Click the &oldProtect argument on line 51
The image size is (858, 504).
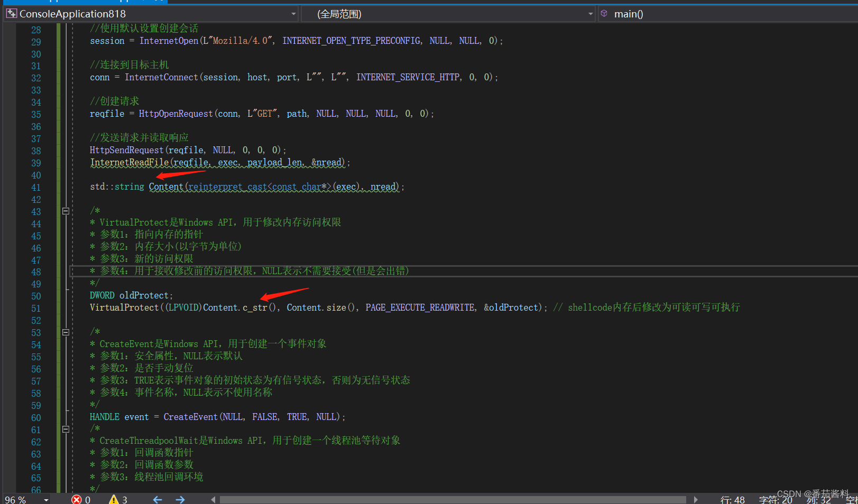pyautogui.click(x=511, y=307)
